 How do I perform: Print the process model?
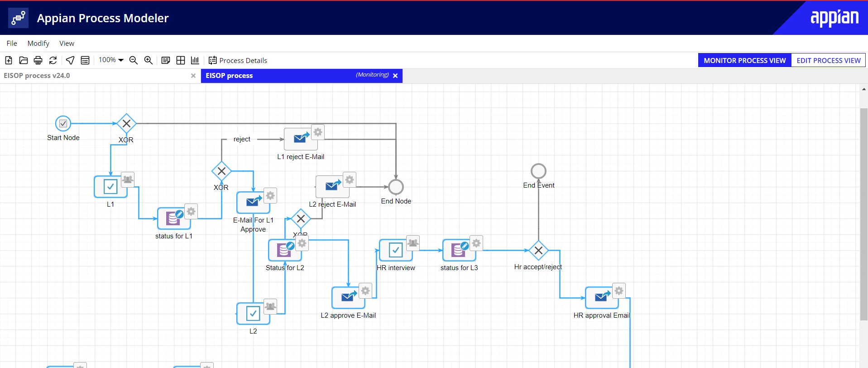point(38,60)
